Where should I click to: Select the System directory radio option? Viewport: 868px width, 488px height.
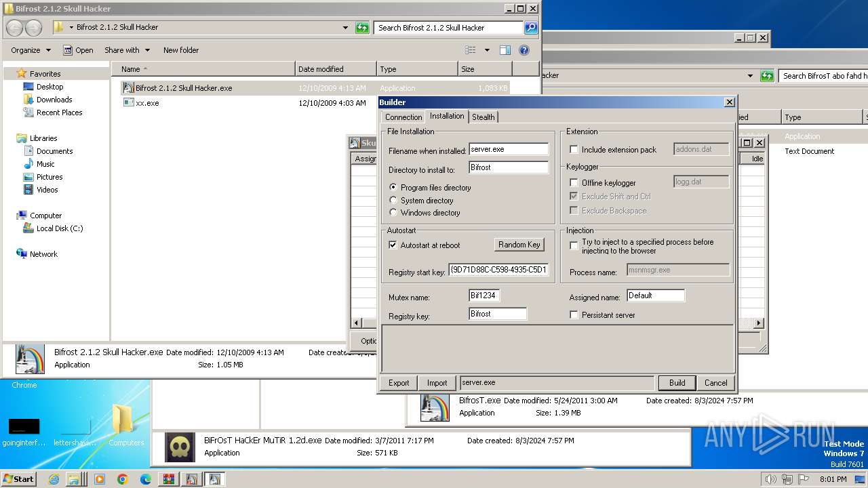393,201
